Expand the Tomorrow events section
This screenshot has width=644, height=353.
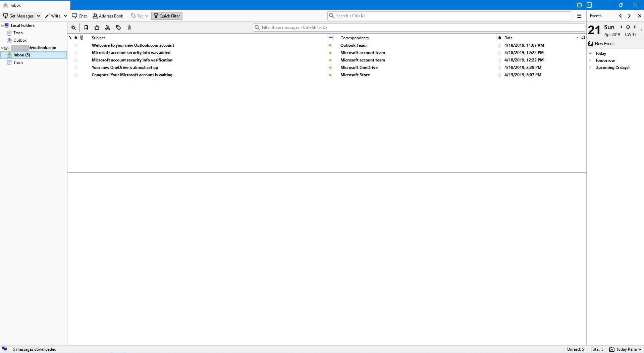point(590,60)
